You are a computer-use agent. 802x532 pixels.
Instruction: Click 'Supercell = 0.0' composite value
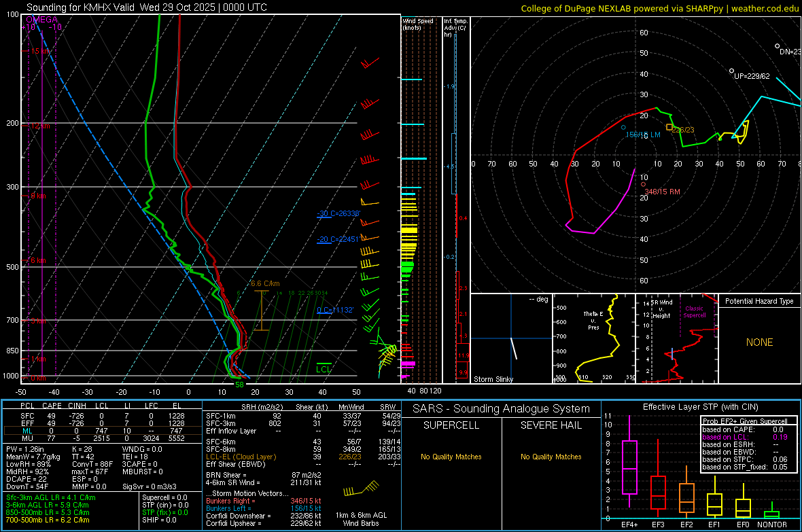164,497
